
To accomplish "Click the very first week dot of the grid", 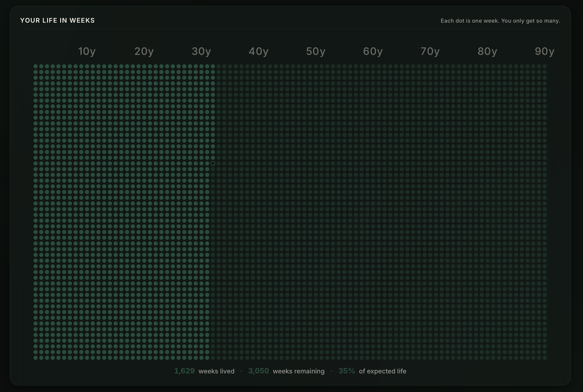I will coord(36,66).
